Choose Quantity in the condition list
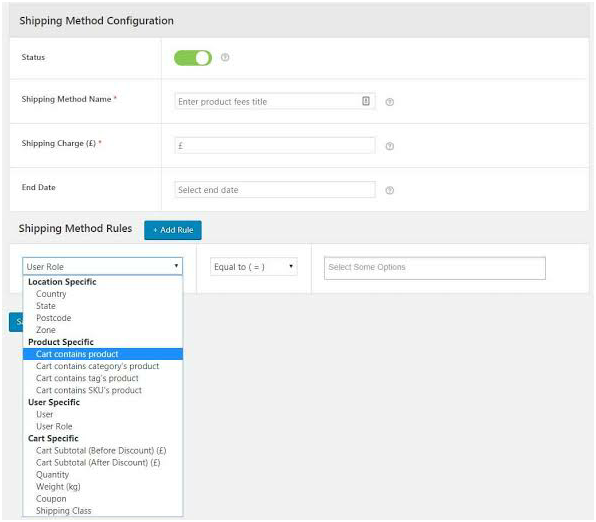 click(x=103, y=475)
